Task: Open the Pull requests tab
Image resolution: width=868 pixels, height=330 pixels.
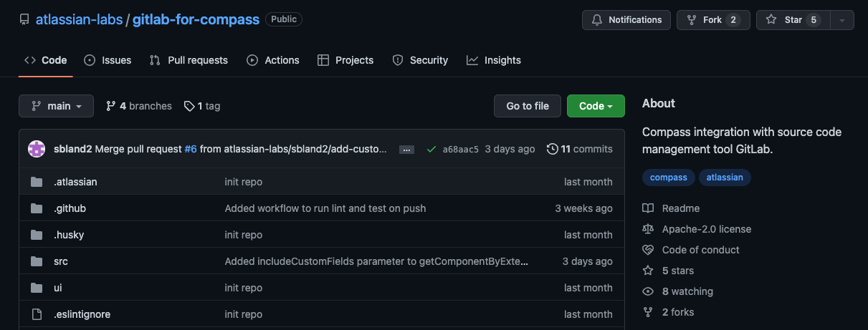Action: coord(189,60)
